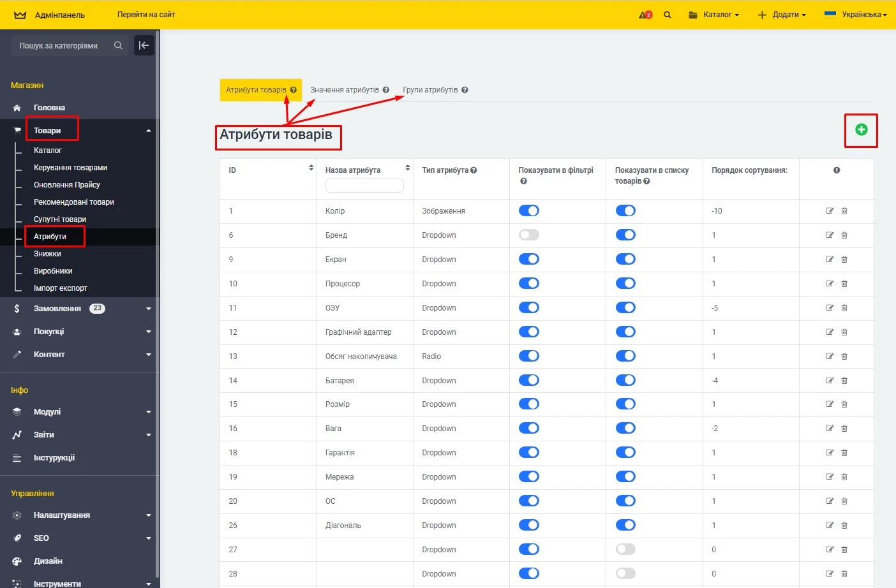This screenshot has width=896, height=588.
Task: Enable product list toggle for row 27
Action: coord(625,548)
